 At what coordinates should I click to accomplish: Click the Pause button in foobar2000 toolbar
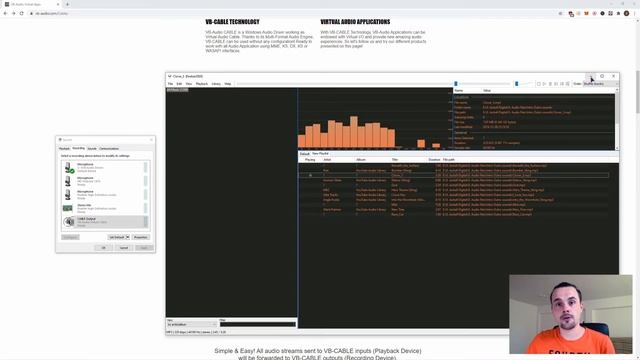point(550,84)
